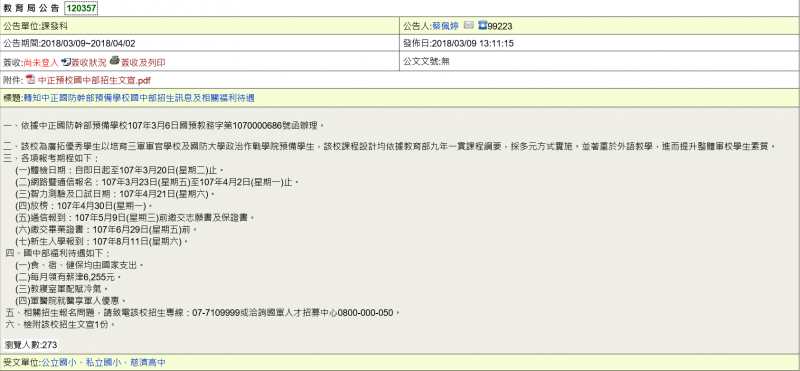This screenshot has height=371, width=800.
Task: Click the line about 體檢日期 107年3月20日
Action: tap(120, 169)
